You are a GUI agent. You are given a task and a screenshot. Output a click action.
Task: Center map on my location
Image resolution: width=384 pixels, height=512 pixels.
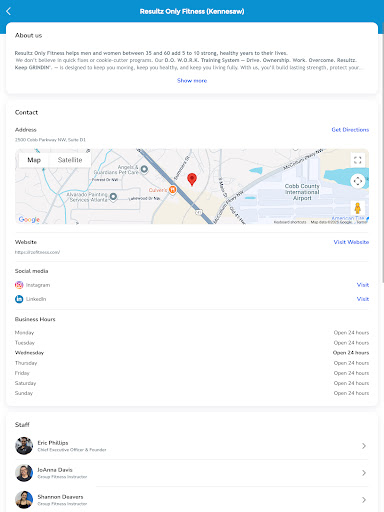[x=358, y=181]
